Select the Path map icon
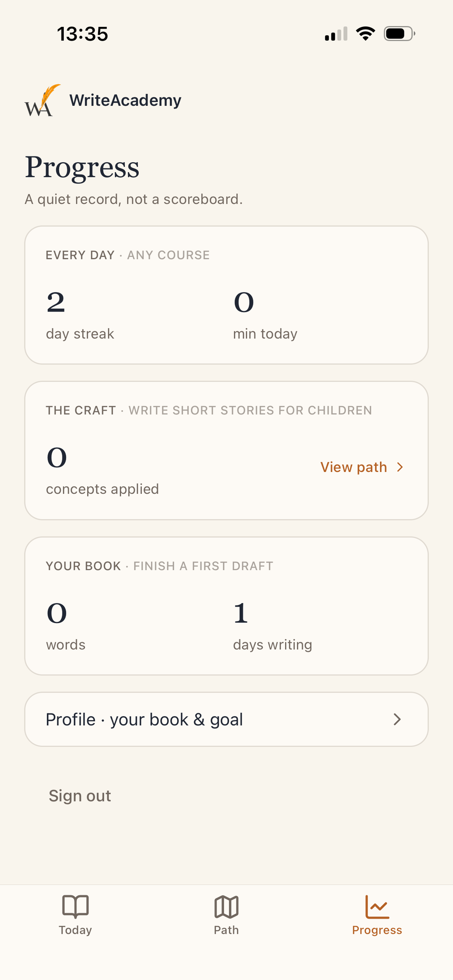This screenshot has width=453, height=980. point(226,907)
